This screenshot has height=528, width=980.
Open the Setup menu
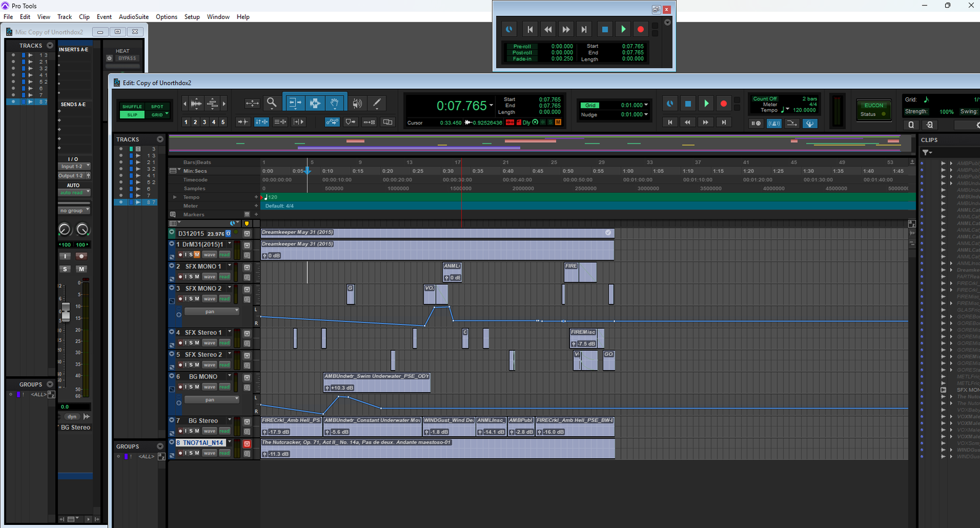192,17
